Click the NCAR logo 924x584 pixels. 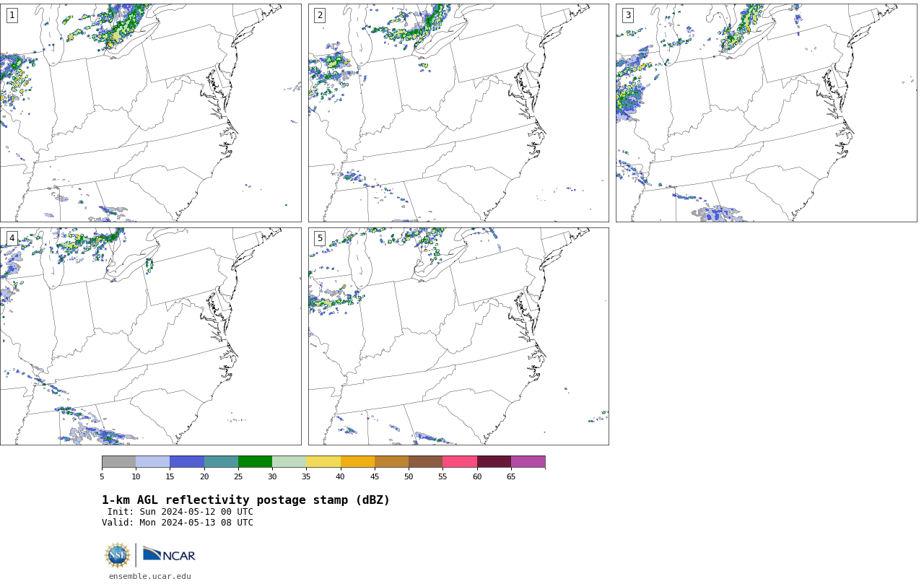click(169, 555)
